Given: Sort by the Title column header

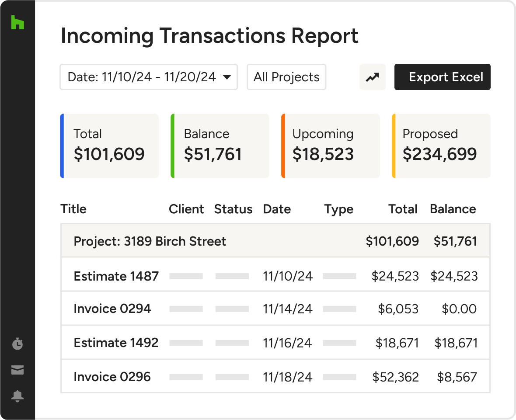Looking at the screenshot, I should (73, 209).
